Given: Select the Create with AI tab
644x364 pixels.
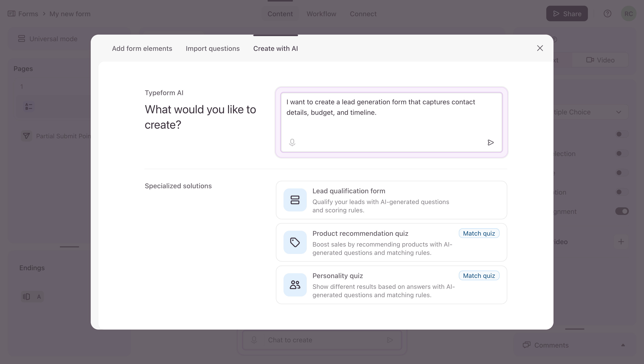Looking at the screenshot, I should pyautogui.click(x=275, y=48).
